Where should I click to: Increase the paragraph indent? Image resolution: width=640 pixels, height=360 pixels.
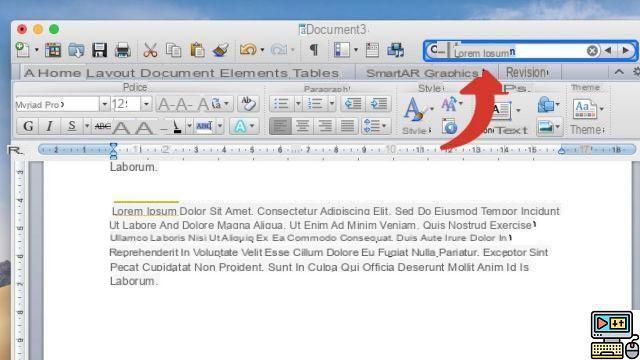pyautogui.click(x=379, y=104)
